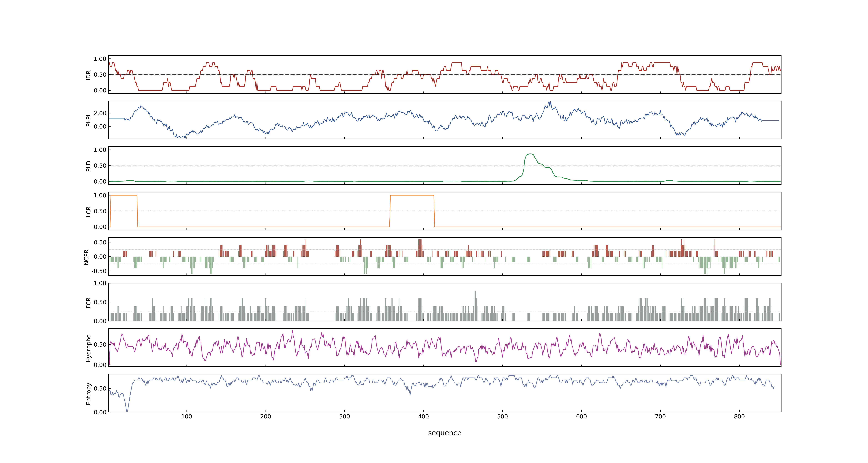Click x-axis tick label "800"

coord(739,416)
